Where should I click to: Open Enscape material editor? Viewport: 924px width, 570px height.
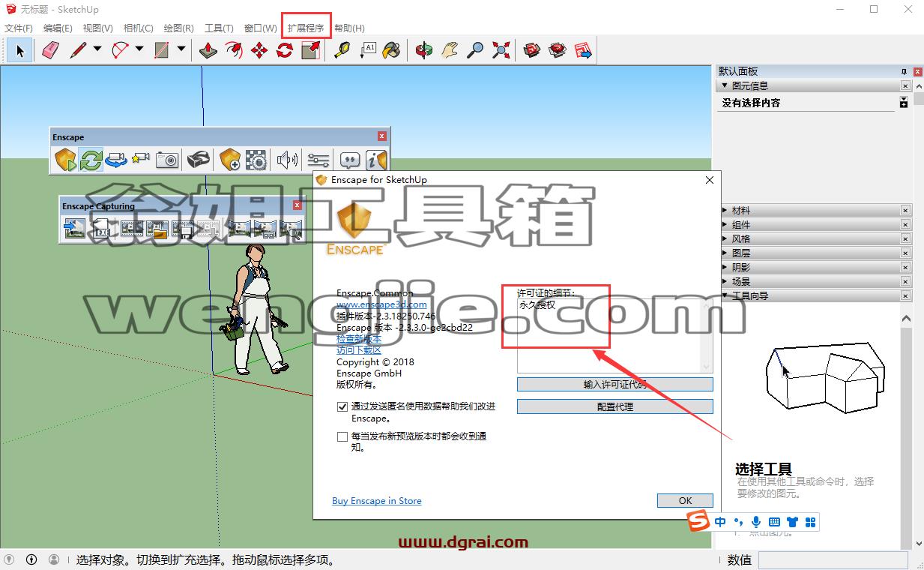[x=256, y=160]
